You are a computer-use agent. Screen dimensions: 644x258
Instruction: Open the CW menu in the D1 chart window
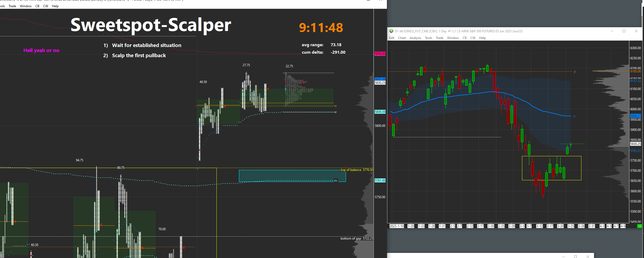[473, 38]
